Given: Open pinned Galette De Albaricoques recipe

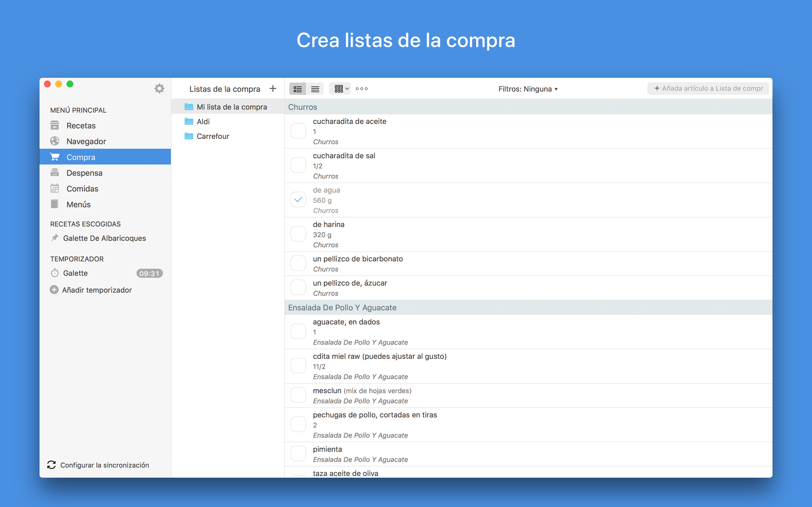Looking at the screenshot, I should (104, 238).
